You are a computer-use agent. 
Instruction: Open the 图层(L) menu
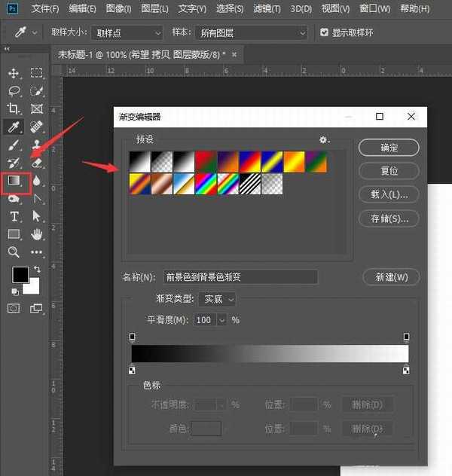pyautogui.click(x=155, y=9)
